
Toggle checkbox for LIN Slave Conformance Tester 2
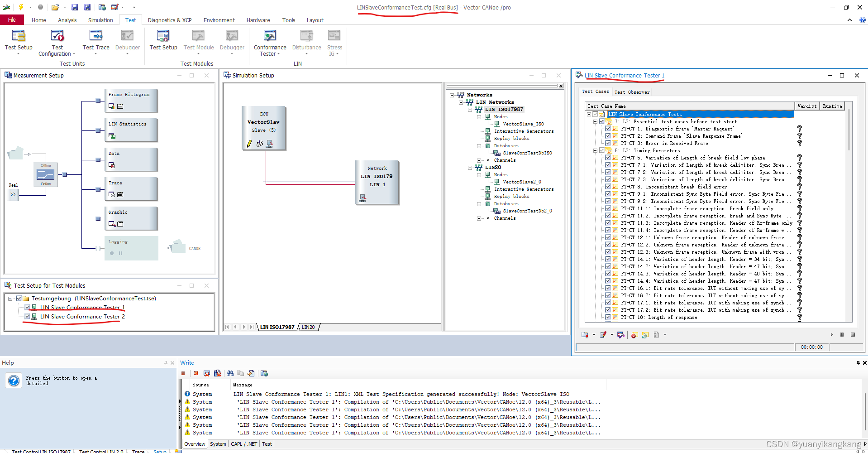tap(27, 316)
